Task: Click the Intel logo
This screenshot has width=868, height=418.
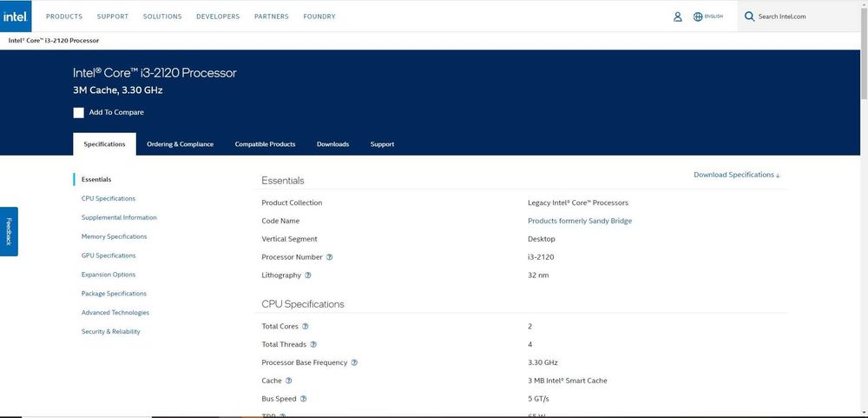Action: coord(16,16)
